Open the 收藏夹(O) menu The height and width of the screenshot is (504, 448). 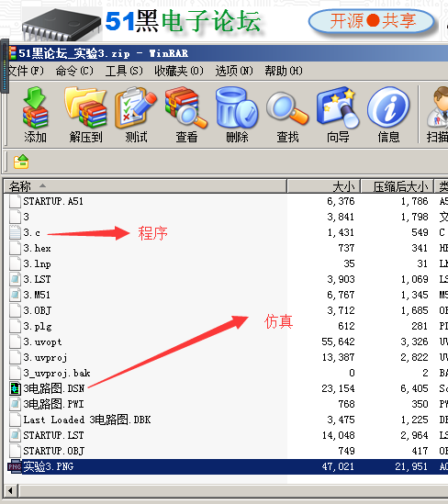(x=179, y=71)
